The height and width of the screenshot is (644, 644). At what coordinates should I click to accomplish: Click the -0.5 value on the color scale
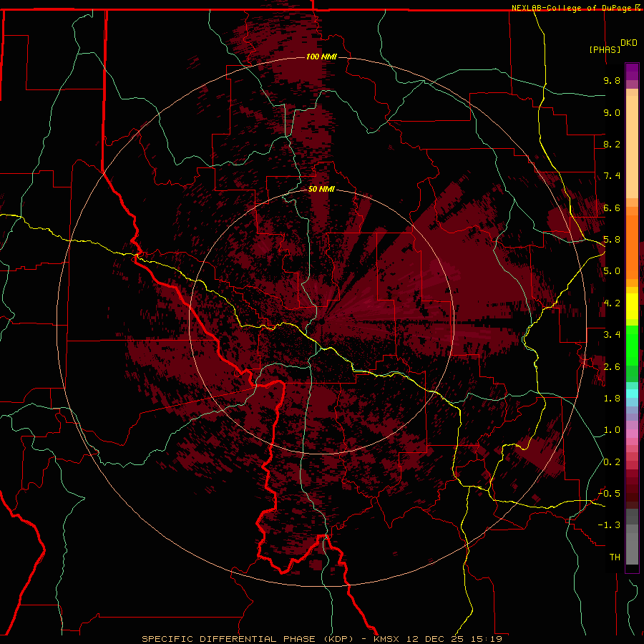pos(610,493)
